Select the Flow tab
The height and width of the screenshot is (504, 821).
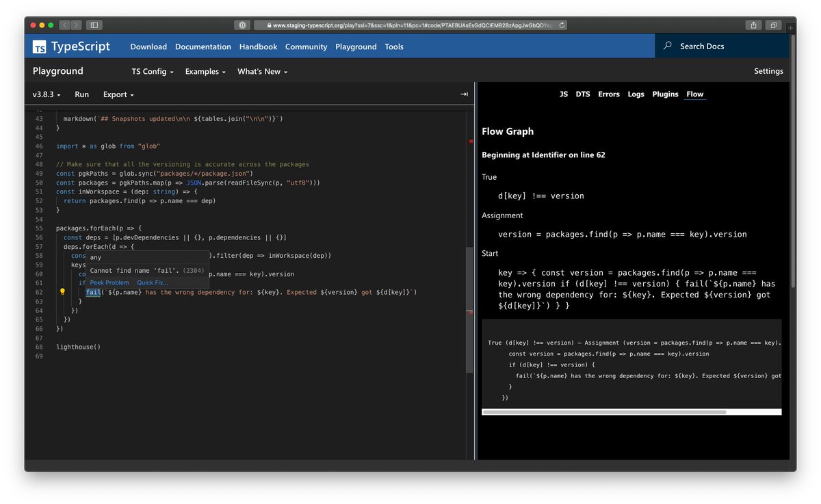(695, 94)
